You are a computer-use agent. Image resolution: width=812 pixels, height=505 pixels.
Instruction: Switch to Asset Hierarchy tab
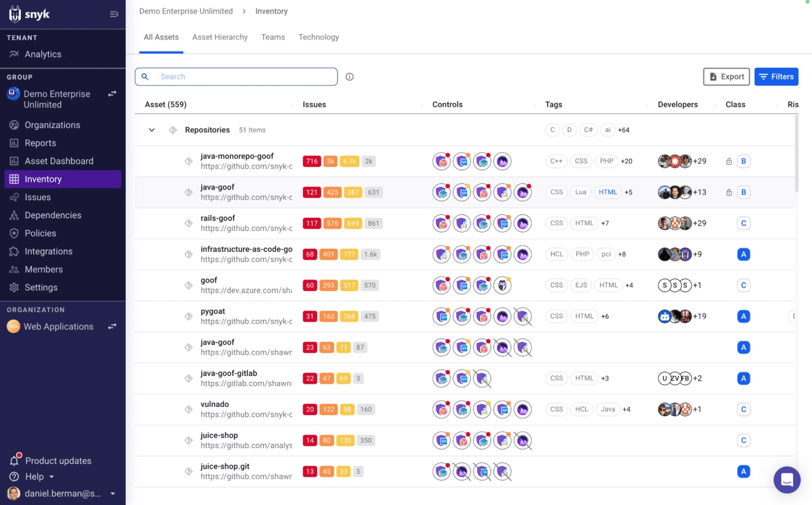[220, 37]
